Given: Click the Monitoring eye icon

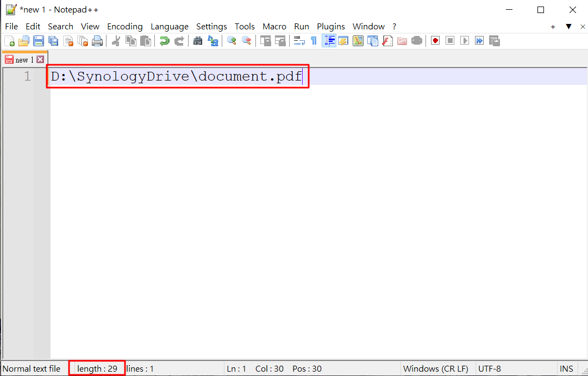Looking at the screenshot, I should click(x=417, y=41).
